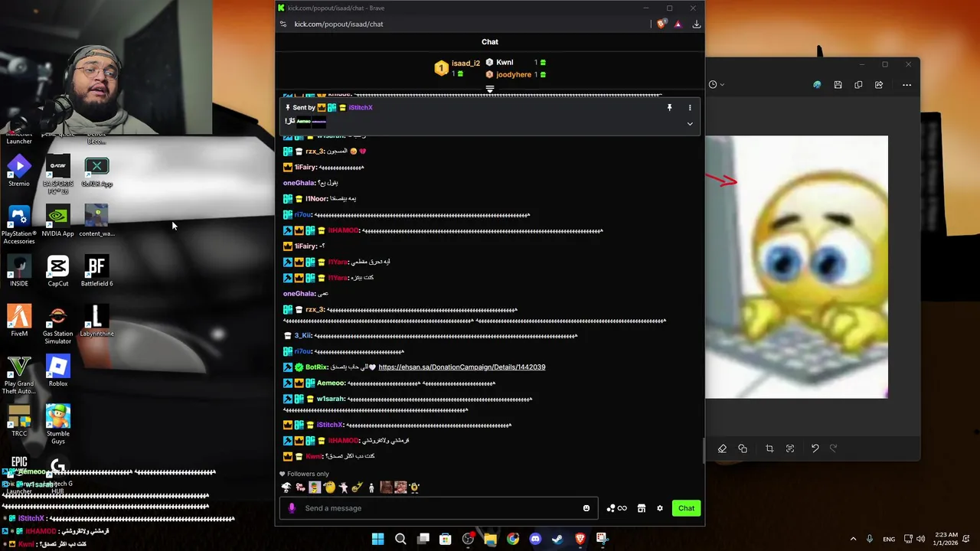Click the undo arrow in Snipping Tool

click(815, 448)
